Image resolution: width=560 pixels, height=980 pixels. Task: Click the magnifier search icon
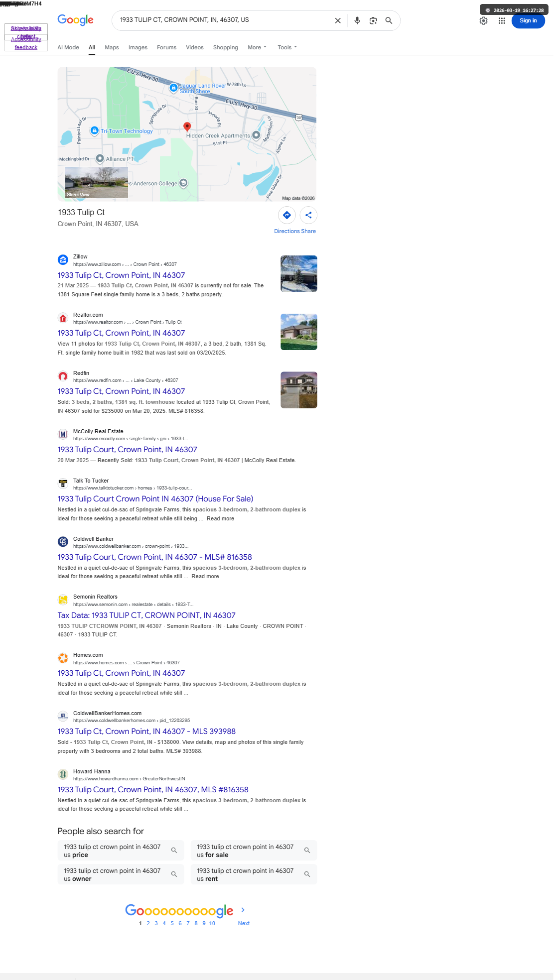[389, 20]
